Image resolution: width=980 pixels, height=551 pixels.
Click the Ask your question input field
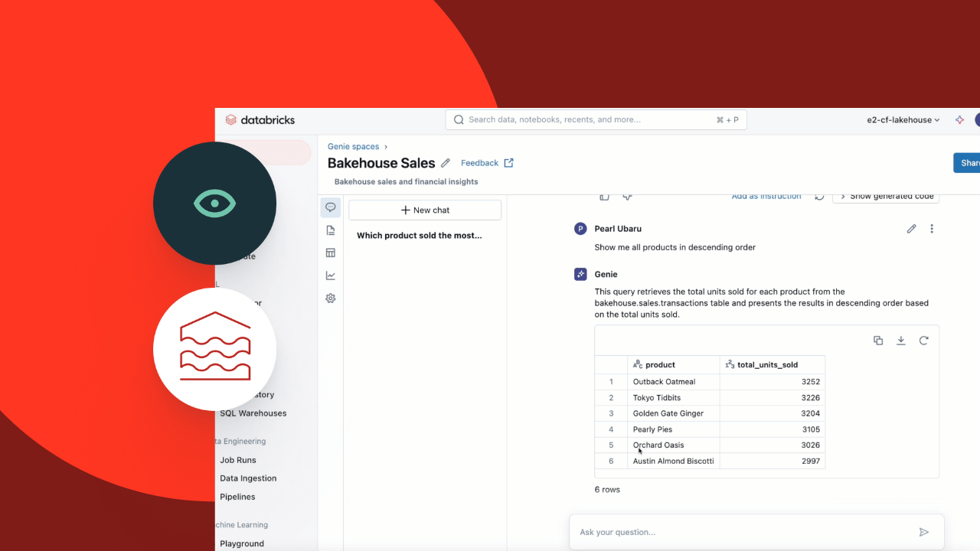(743, 532)
